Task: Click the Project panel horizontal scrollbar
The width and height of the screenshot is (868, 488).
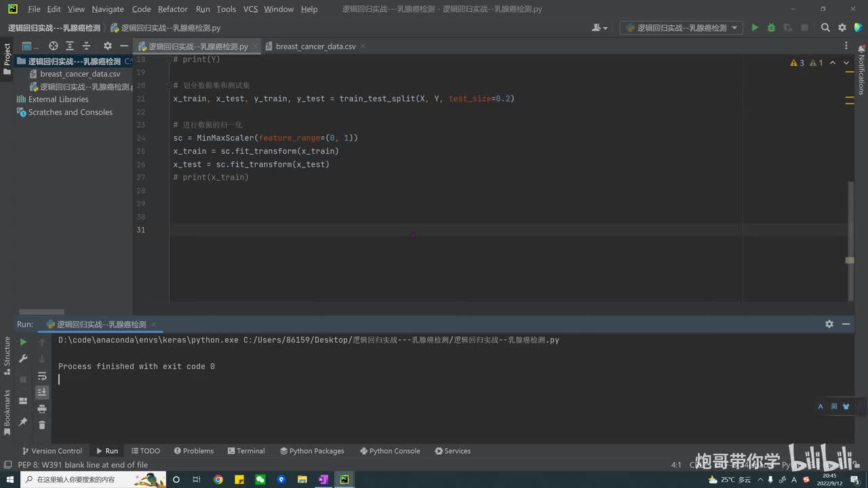Action: pyautogui.click(x=41, y=312)
